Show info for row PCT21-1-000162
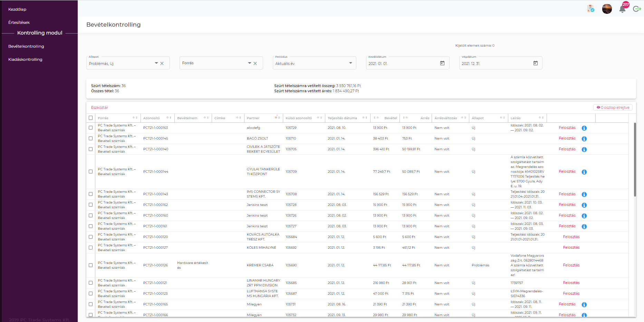This screenshot has height=322, width=644. point(584,205)
